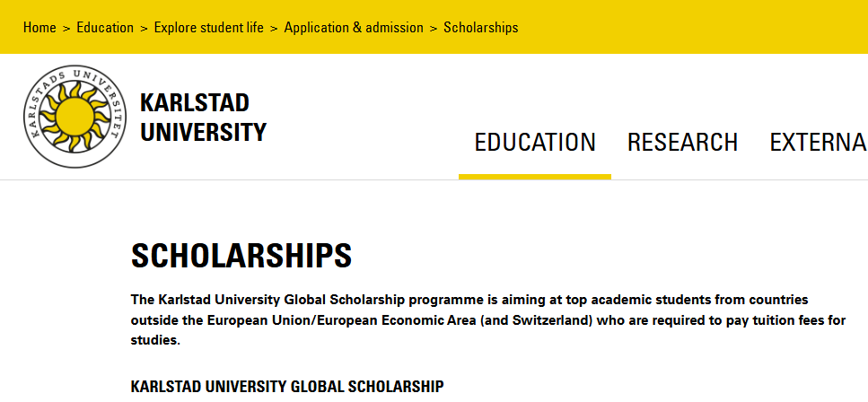Open the EDUCATION main navigation tab
Screen dimensions: 868x402
pyautogui.click(x=535, y=143)
